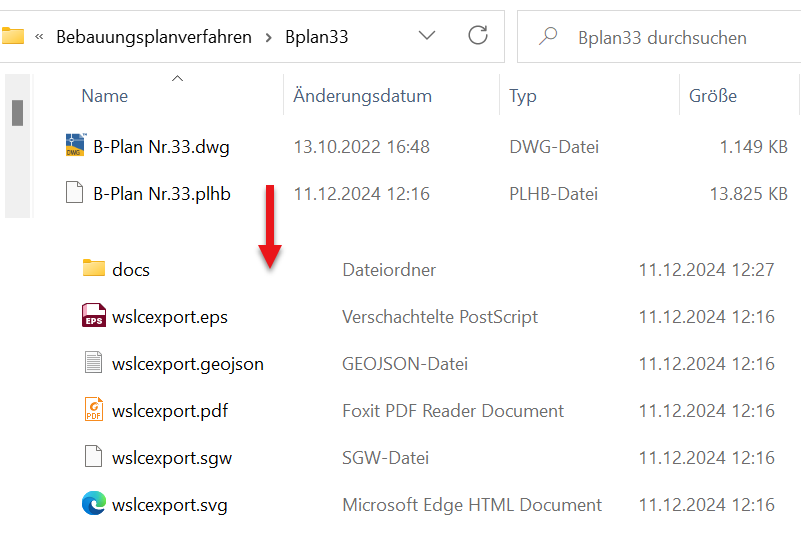Navigate to Bebauungsplanverfahren in breadcrumb
The image size is (801, 539).
point(155,37)
